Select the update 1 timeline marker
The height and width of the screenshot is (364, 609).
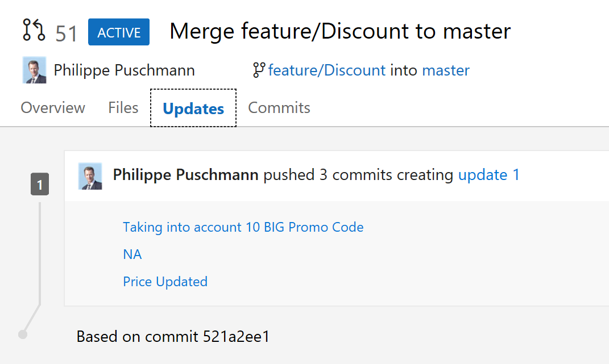[39, 183]
